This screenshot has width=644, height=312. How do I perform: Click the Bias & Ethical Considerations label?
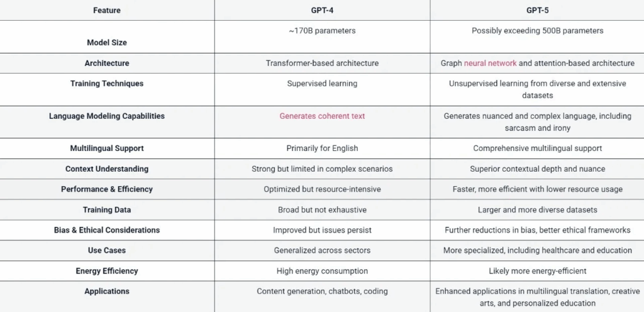107,230
